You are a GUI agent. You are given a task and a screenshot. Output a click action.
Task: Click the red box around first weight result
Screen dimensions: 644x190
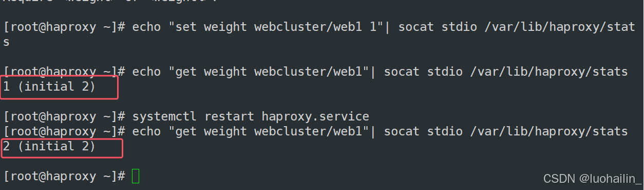61,88
